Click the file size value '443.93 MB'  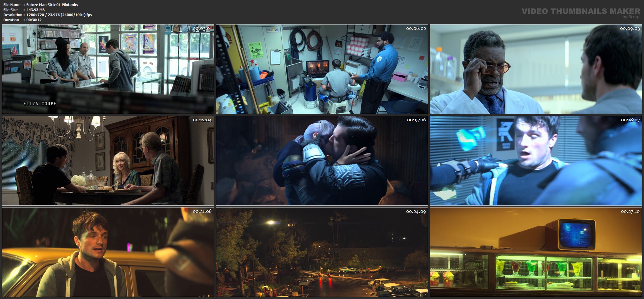tap(36, 10)
